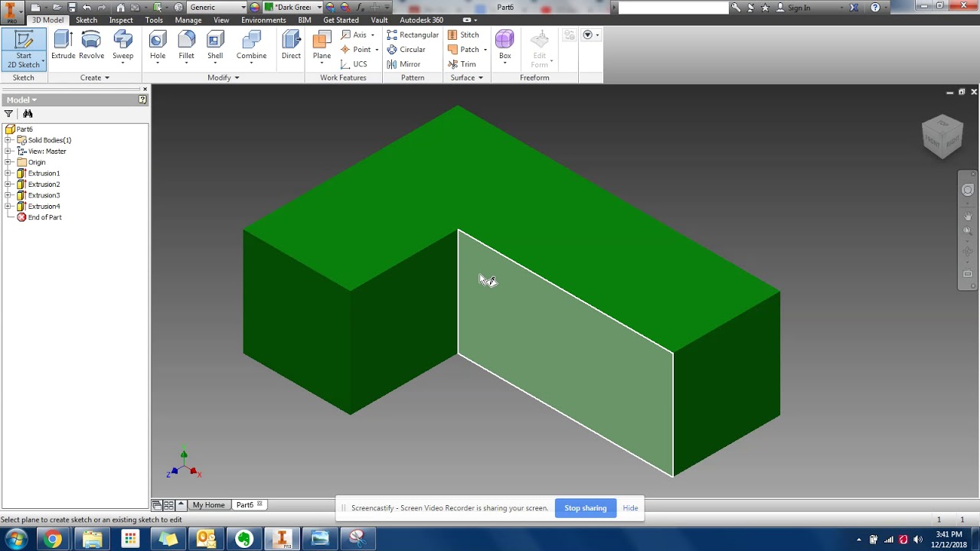Select View: Master in browser
980x551 pixels.
[47, 152]
